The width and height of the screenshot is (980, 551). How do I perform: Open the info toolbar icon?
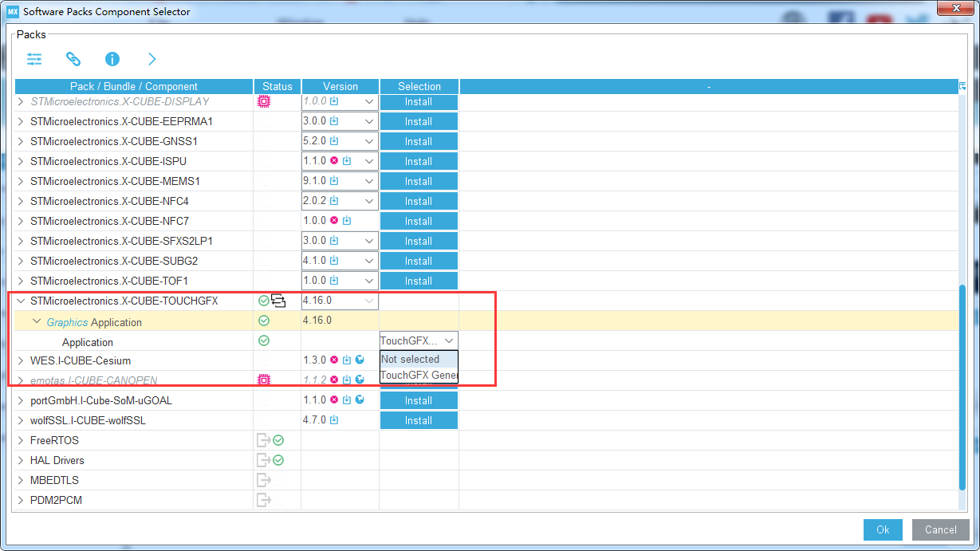(112, 59)
